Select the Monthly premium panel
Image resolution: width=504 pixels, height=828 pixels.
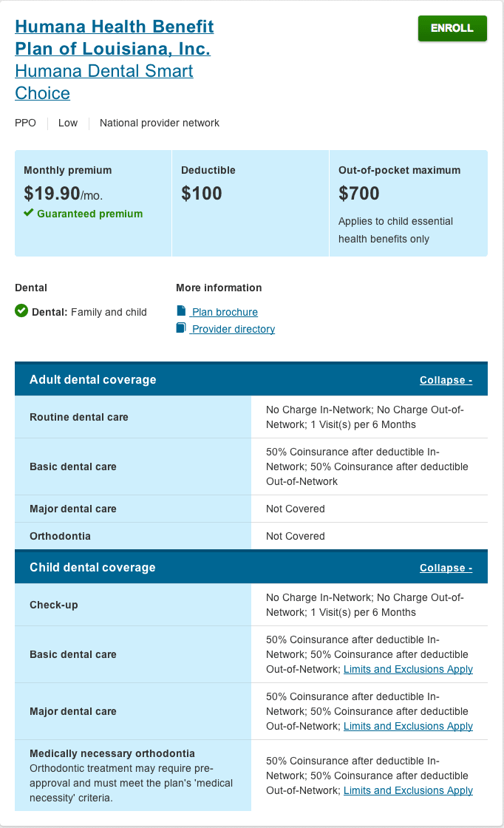click(92, 203)
